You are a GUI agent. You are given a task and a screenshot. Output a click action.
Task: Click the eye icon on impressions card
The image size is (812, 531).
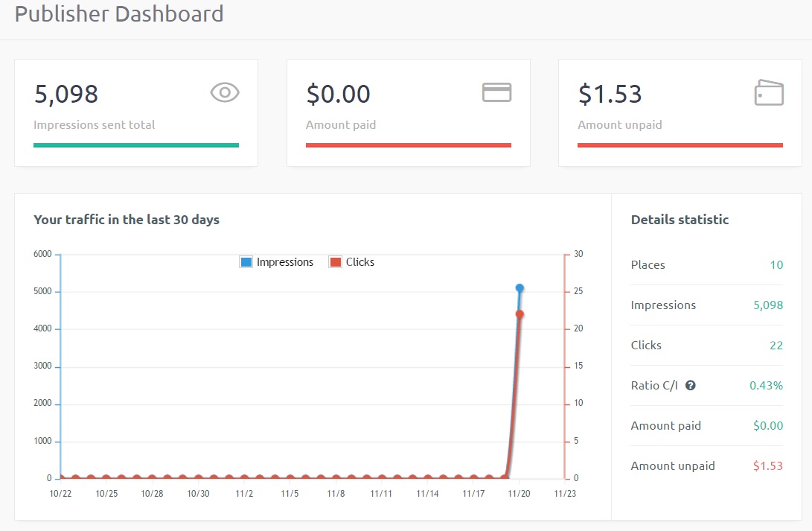click(225, 93)
